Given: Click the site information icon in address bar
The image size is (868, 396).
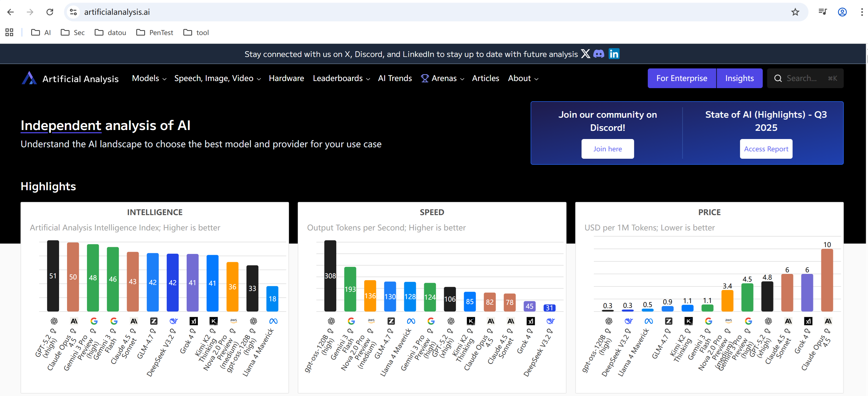Looking at the screenshot, I should [73, 12].
